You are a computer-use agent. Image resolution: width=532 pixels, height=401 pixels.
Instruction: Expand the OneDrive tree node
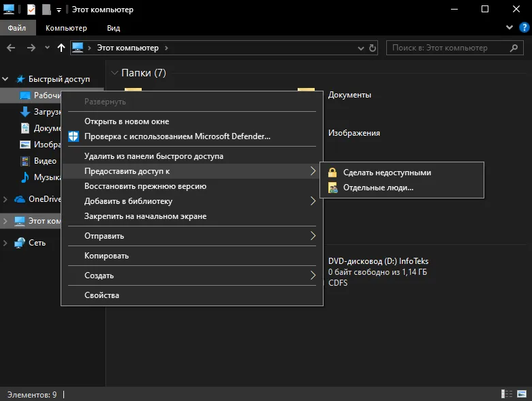pyautogui.click(x=5, y=199)
